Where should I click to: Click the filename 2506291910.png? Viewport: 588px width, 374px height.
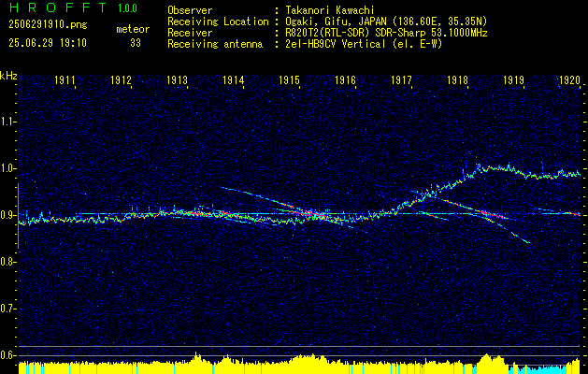(x=48, y=24)
